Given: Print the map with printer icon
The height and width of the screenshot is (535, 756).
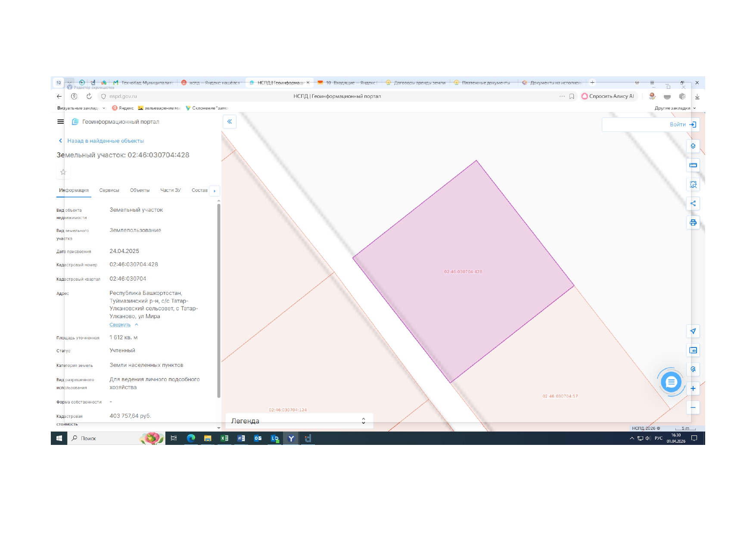Looking at the screenshot, I should click(x=693, y=222).
